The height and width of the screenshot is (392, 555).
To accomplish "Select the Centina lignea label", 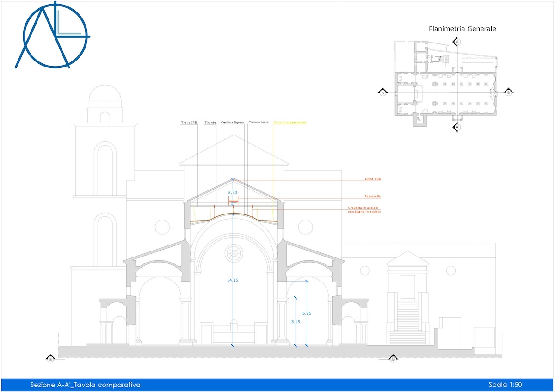I will tap(232, 122).
